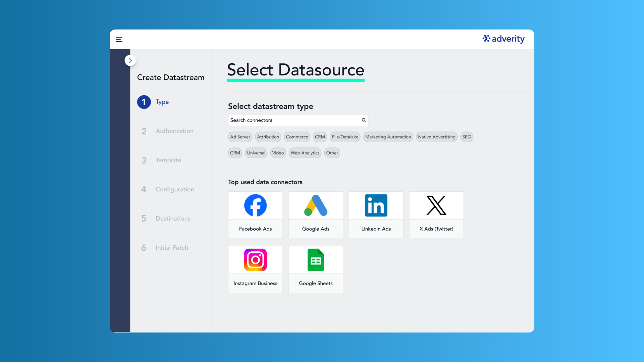Filter by Attribution category
The width and height of the screenshot is (644, 362).
[x=268, y=137]
